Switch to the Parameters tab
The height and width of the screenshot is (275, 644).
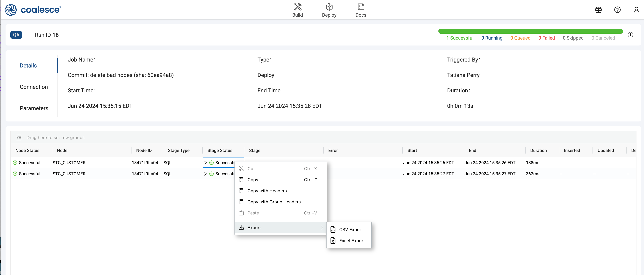pos(34,108)
